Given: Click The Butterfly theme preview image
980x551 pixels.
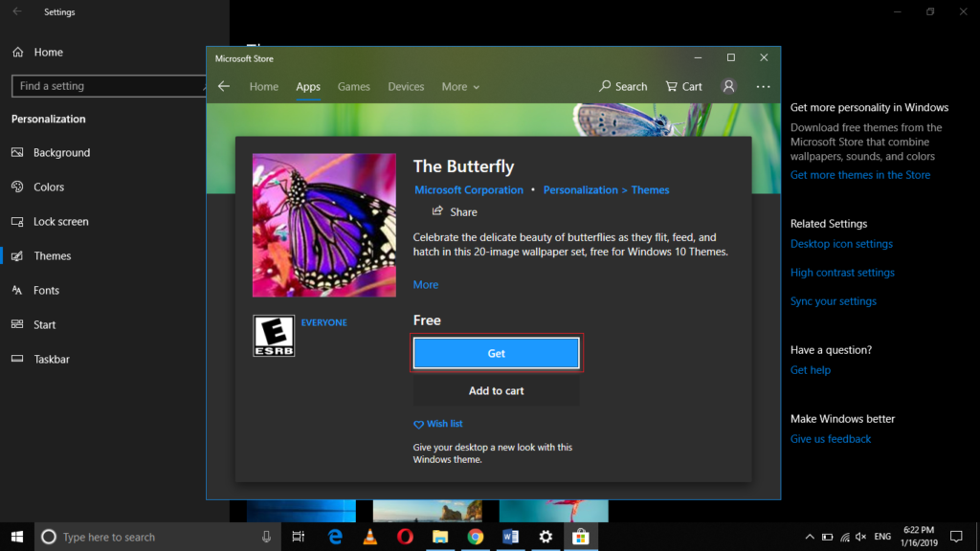Looking at the screenshot, I should pyautogui.click(x=323, y=225).
